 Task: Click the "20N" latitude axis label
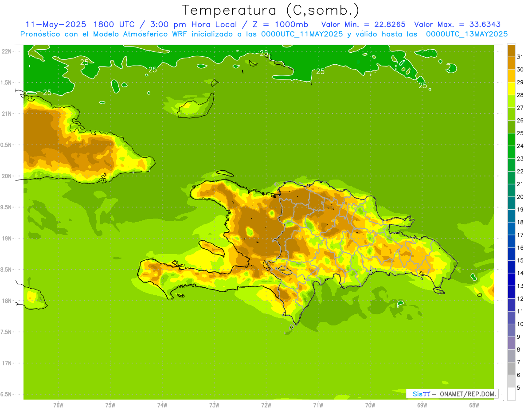coord(7,176)
